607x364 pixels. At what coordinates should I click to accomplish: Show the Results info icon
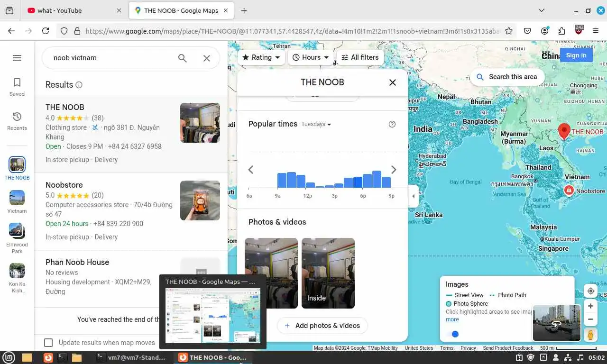tap(79, 85)
